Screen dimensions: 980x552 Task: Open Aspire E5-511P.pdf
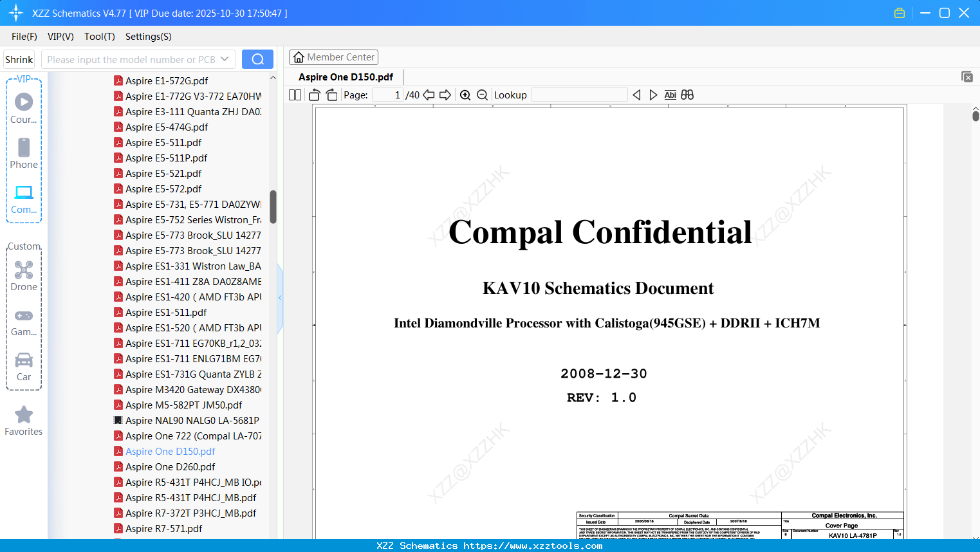pyautogui.click(x=167, y=158)
